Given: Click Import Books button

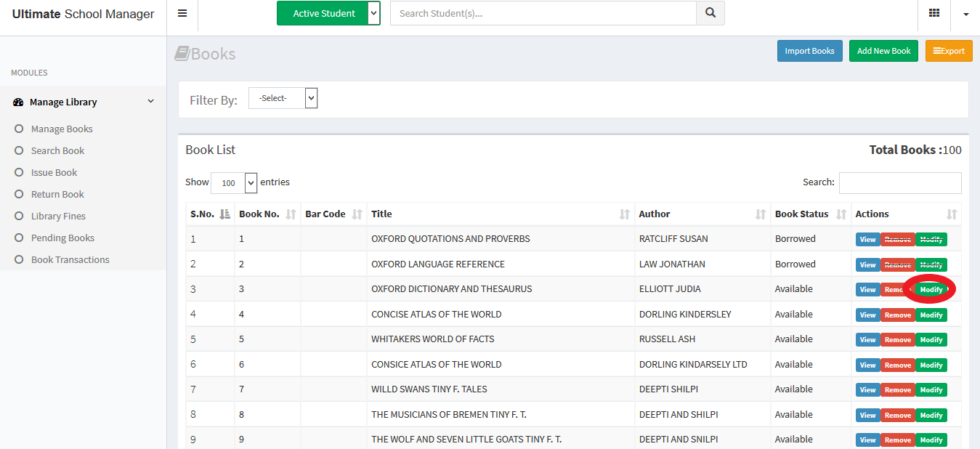Looking at the screenshot, I should point(809,51).
